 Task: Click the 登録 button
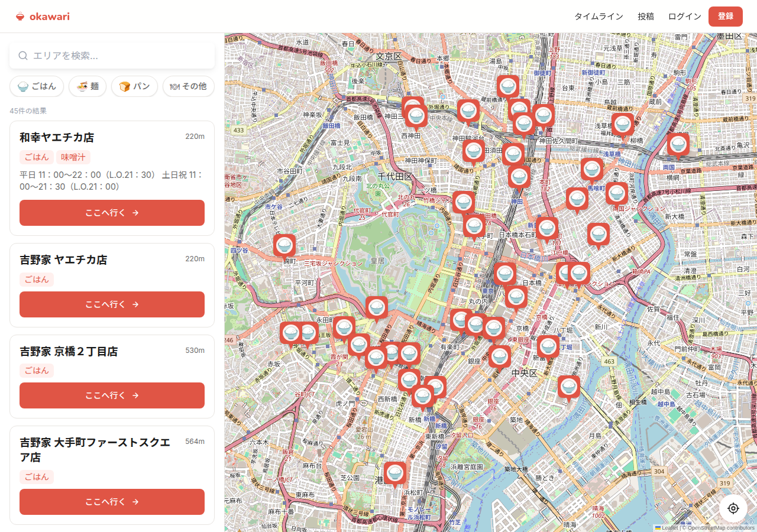coord(726,17)
